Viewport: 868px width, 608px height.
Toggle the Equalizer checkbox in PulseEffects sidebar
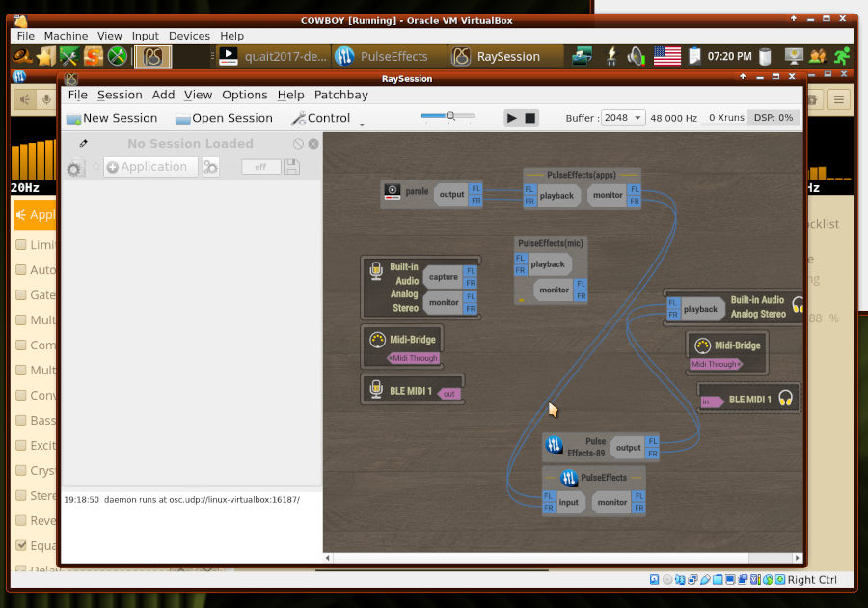(21, 545)
